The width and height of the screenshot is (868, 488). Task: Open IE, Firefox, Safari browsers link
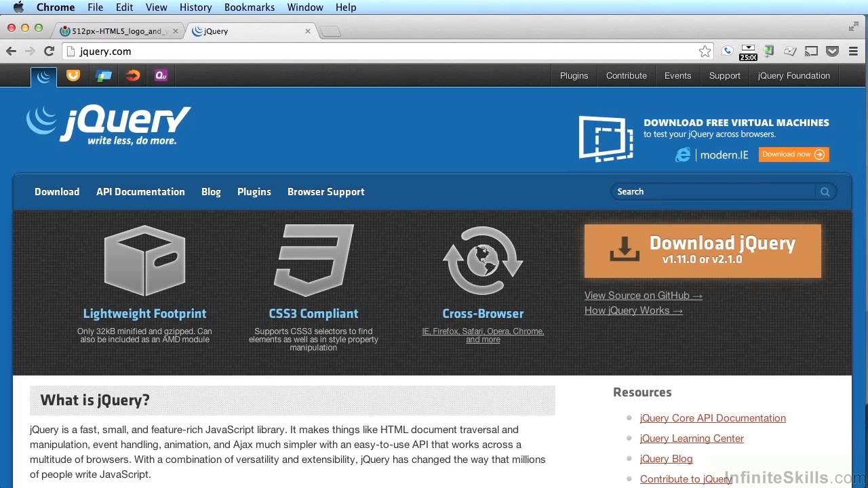tap(483, 335)
